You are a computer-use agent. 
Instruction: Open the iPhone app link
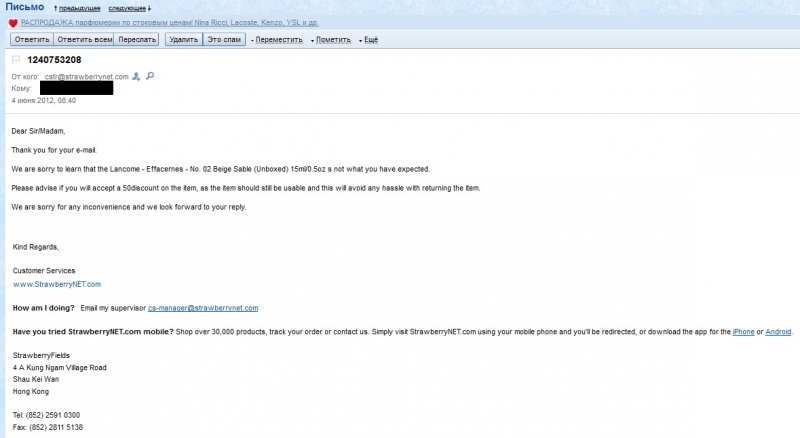[743, 331]
